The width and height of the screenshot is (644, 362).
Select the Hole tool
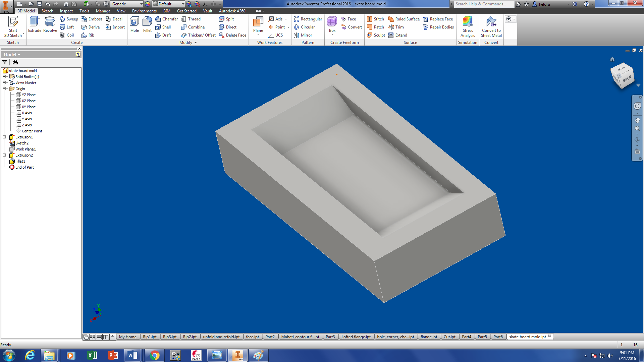[135, 24]
